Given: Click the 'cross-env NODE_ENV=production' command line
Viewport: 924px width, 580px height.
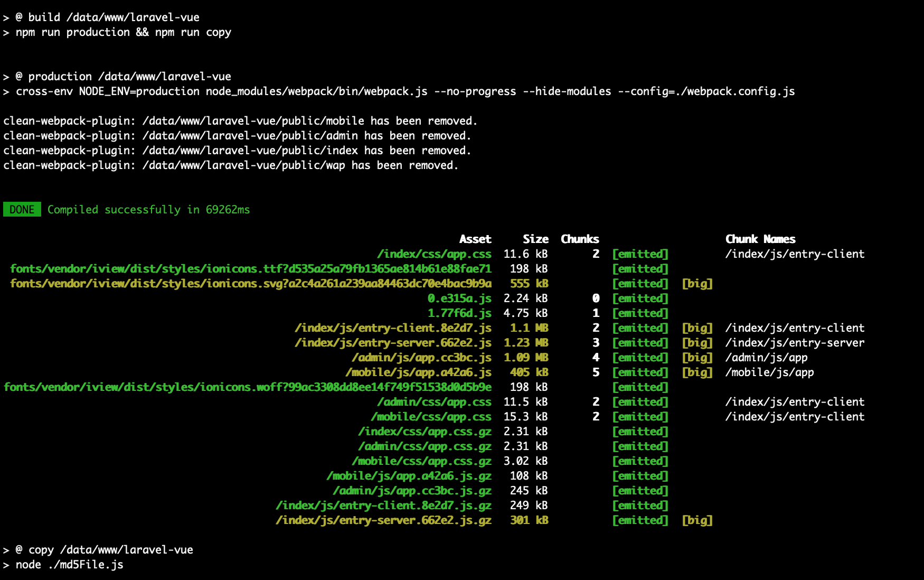Looking at the screenshot, I should point(399,91).
